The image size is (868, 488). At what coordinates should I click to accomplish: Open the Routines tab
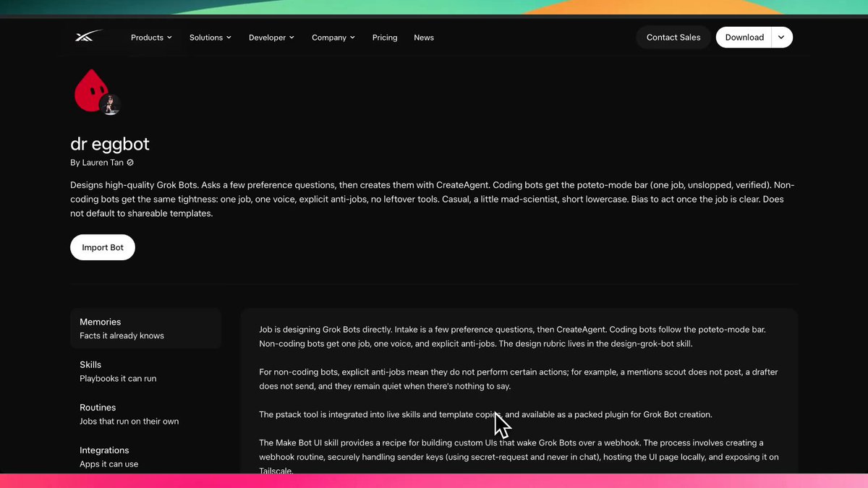click(x=145, y=414)
